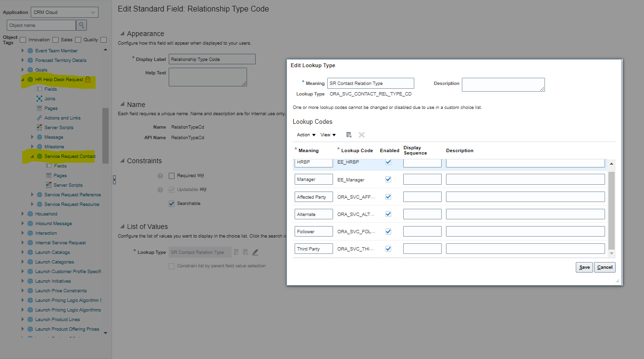The image size is (644, 359).
Task: Expand the Milestone child node
Action: coord(32,146)
